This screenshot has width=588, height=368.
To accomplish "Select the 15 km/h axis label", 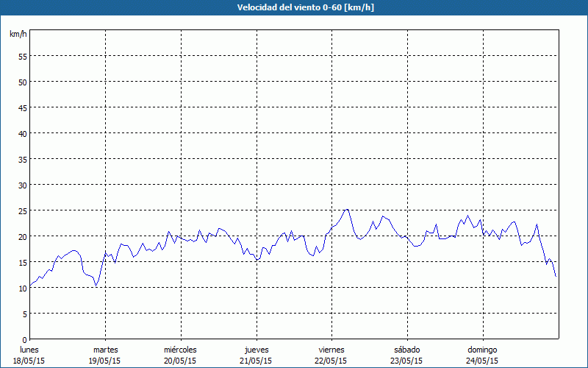I will [22, 262].
